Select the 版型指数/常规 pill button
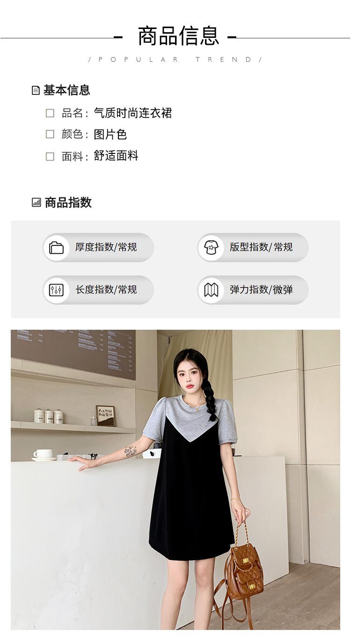This screenshot has height=644, width=351. coord(253,247)
